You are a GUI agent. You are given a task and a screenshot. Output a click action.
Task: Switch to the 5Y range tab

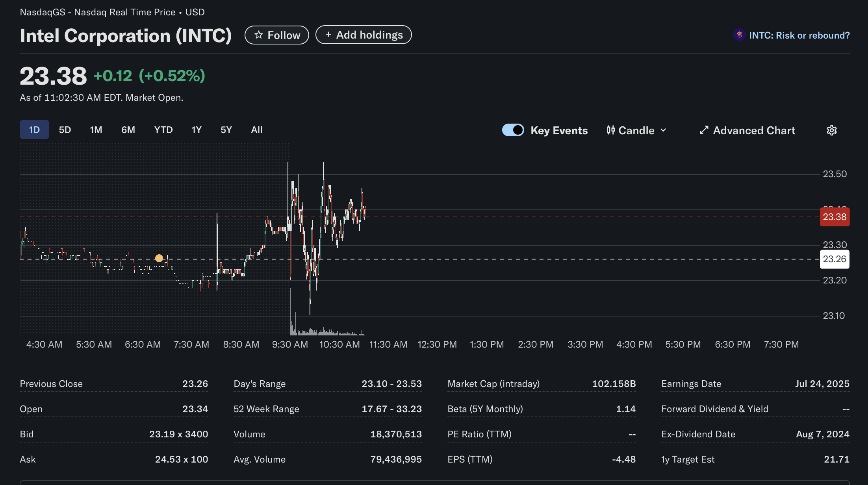226,130
